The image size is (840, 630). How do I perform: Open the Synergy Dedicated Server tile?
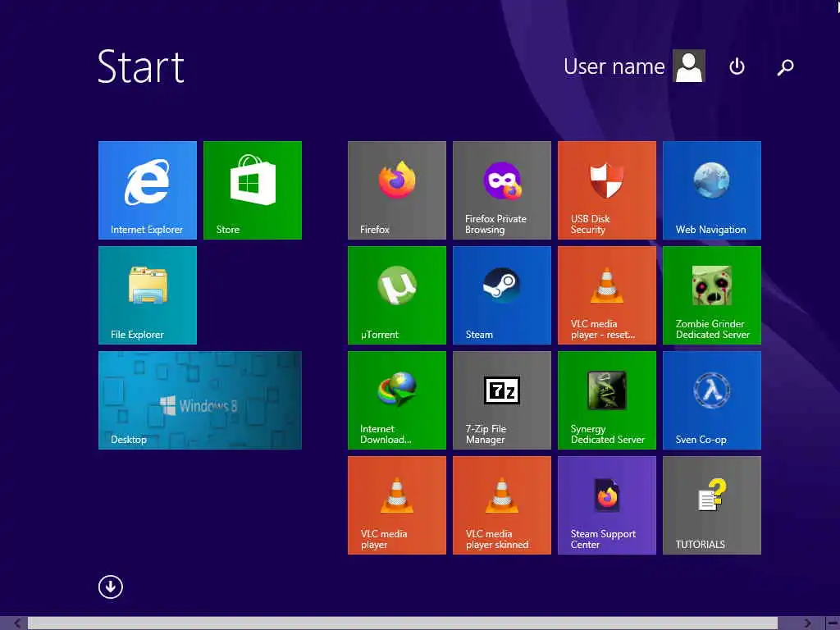pos(606,400)
